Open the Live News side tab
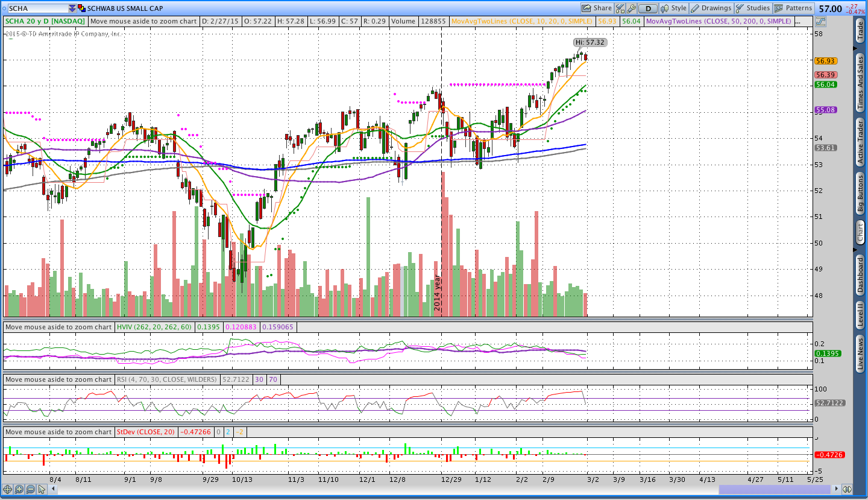This screenshot has width=868, height=500. click(860, 354)
